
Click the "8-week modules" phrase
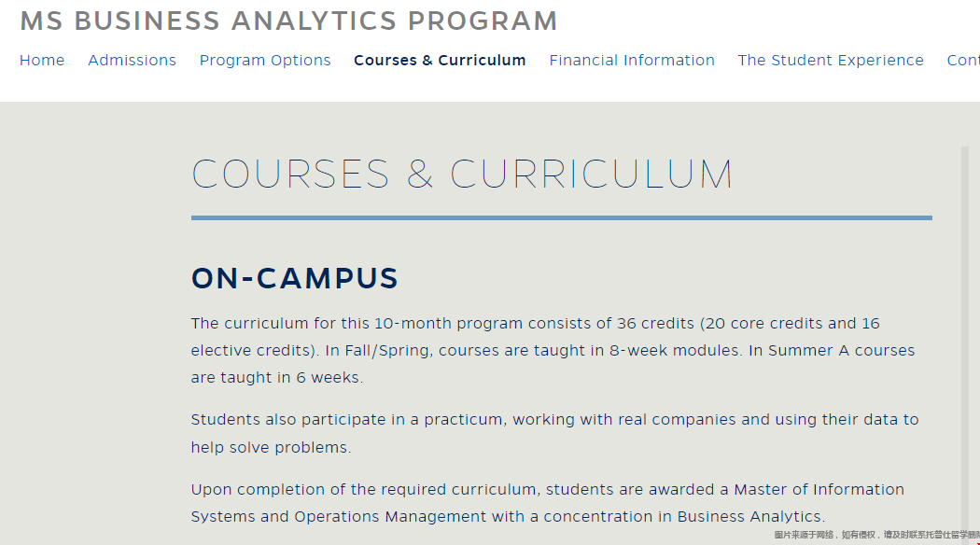tap(675, 350)
